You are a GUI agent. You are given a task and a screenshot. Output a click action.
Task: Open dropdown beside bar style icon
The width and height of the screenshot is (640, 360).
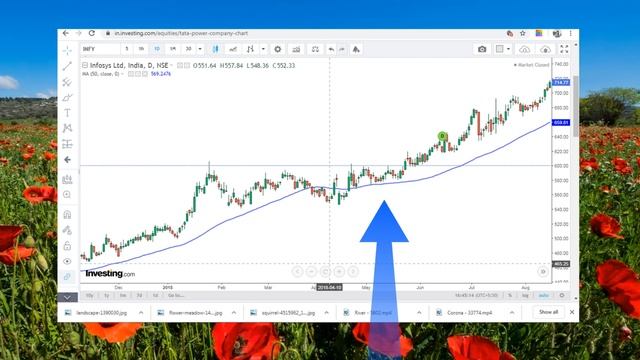(263, 49)
